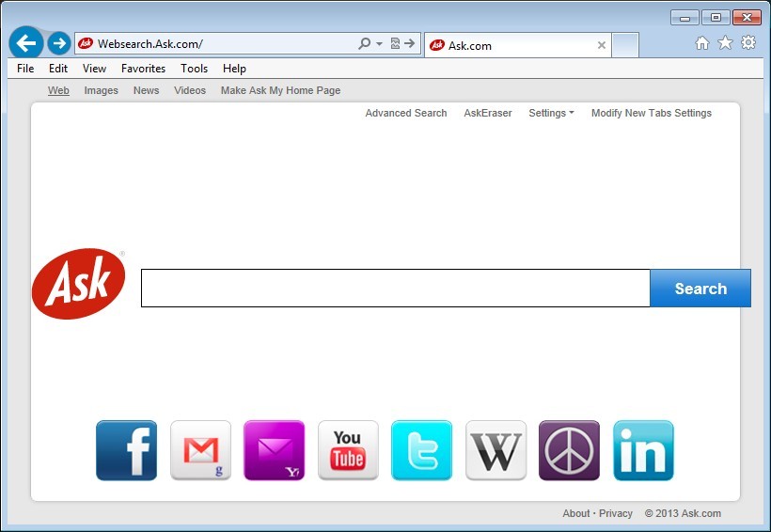Click Make Ask My Home Page
Viewport: 771px width, 532px height.
(280, 90)
